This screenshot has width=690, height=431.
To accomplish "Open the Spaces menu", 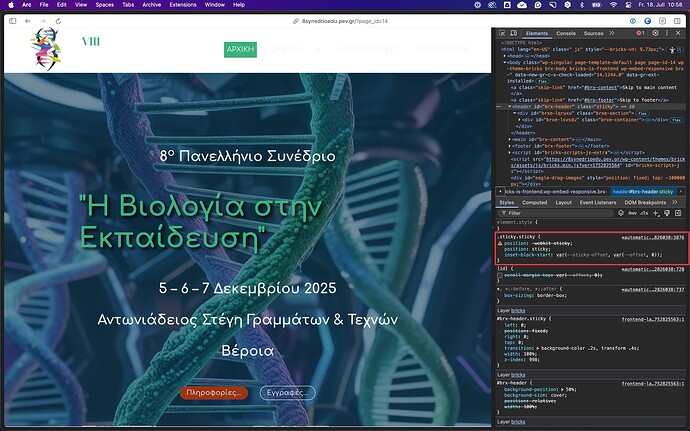I will point(105,5).
